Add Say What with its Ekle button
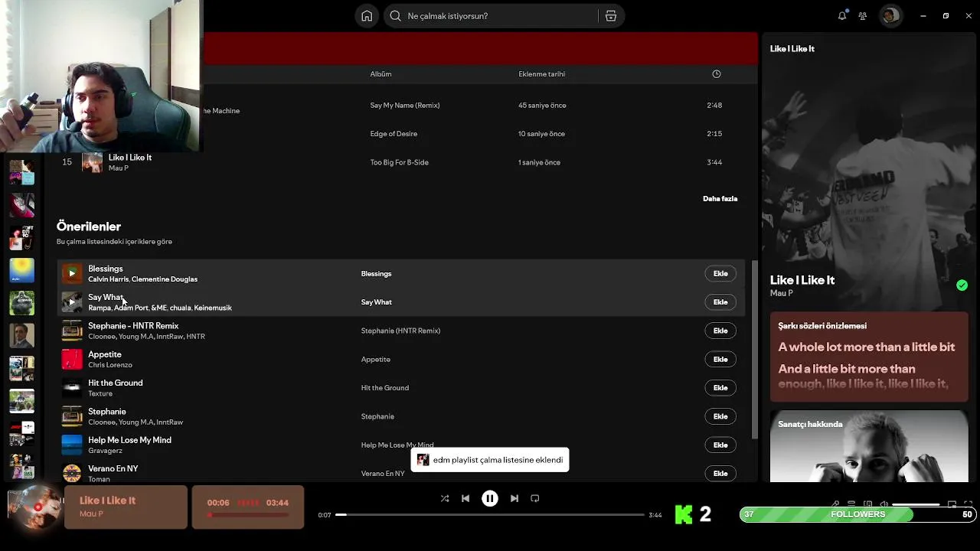The width and height of the screenshot is (980, 551). (x=720, y=302)
